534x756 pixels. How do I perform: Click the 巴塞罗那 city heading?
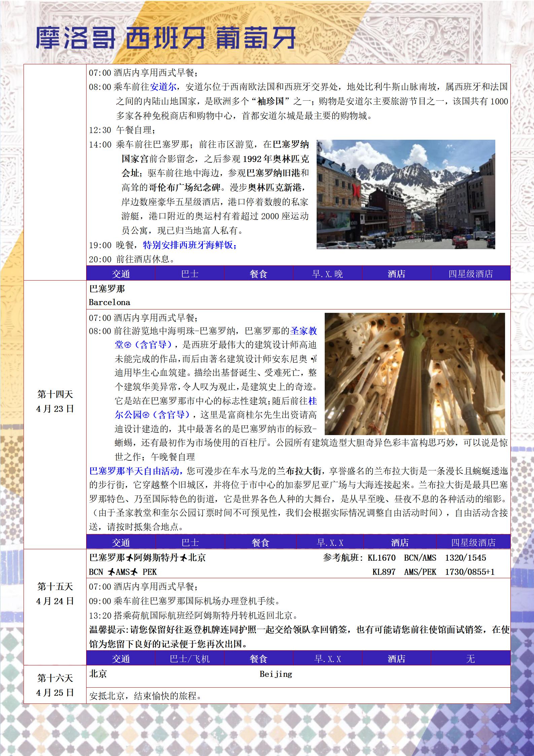click(107, 289)
